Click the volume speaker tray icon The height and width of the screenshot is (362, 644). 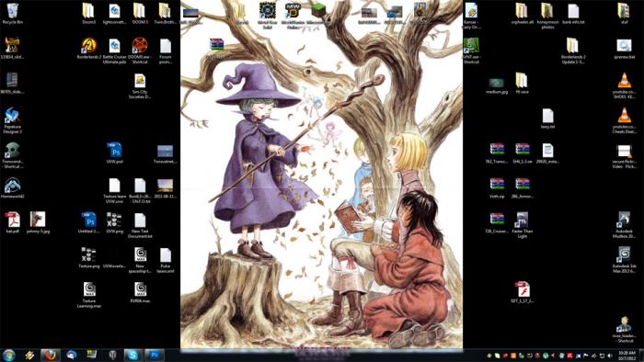point(609,356)
